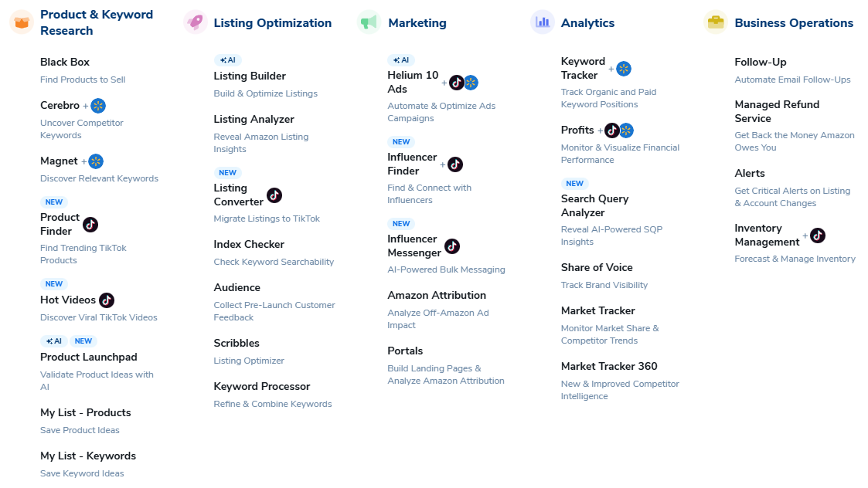Click the TikTok icon beside Listing Converter
The width and height of the screenshot is (868, 488).
point(274,195)
